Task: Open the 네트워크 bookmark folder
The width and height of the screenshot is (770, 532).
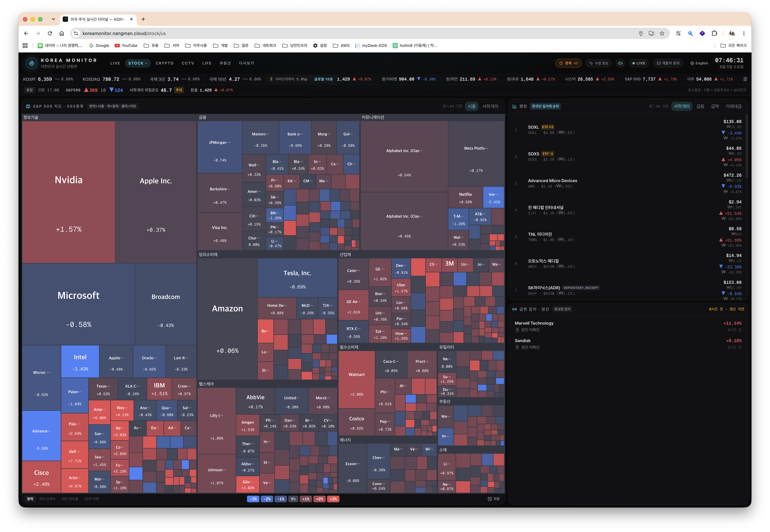Action: coord(265,46)
